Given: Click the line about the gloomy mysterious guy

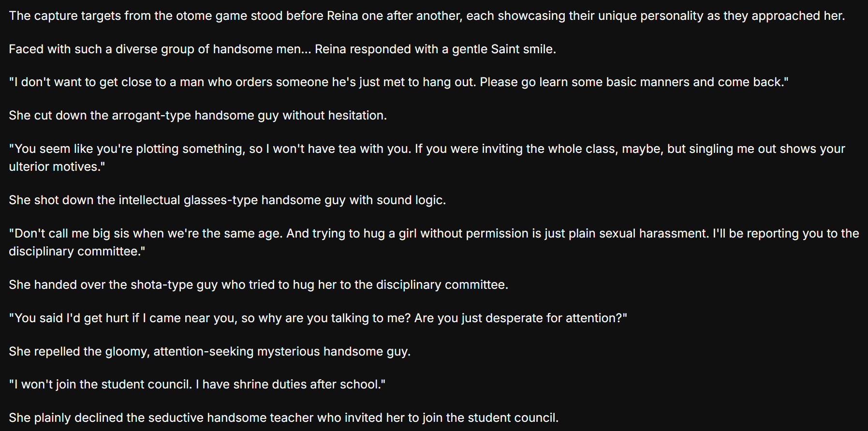Looking at the screenshot, I should pyautogui.click(x=209, y=352).
